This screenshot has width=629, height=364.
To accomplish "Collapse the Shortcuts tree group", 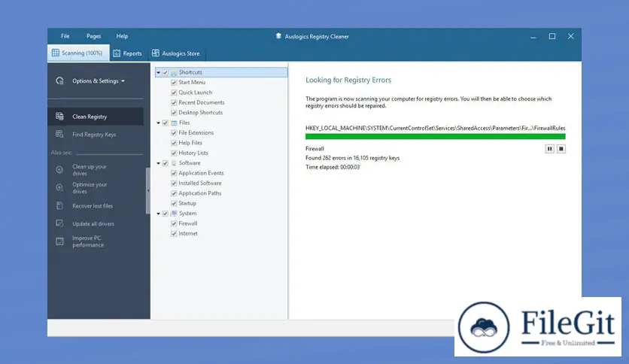I will point(159,72).
